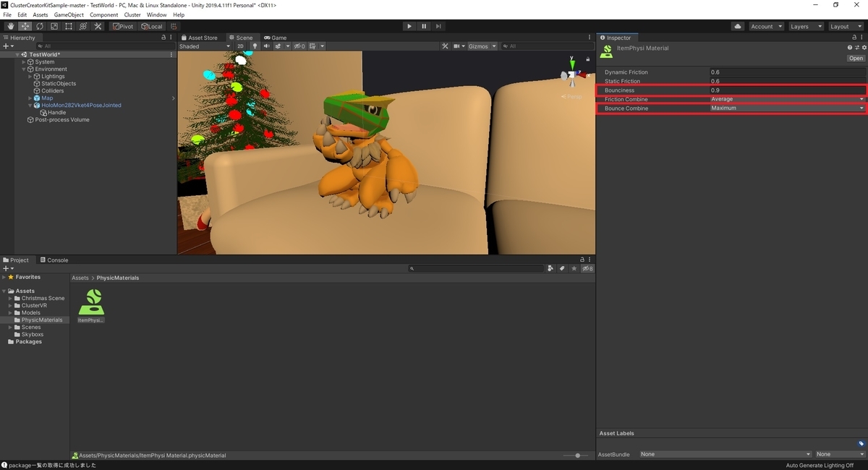
Task: Select ItemPhysi material asset thumbnail
Action: [x=91, y=305]
